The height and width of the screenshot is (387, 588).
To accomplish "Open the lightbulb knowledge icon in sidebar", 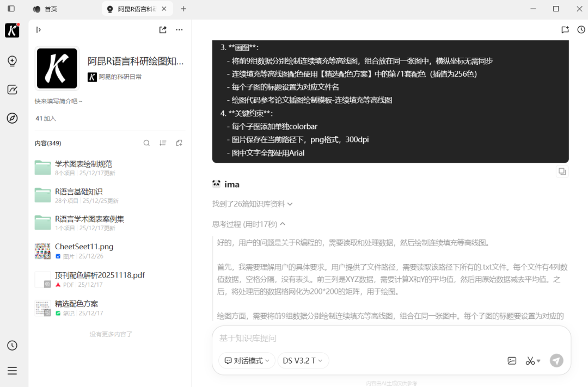I will [x=12, y=61].
